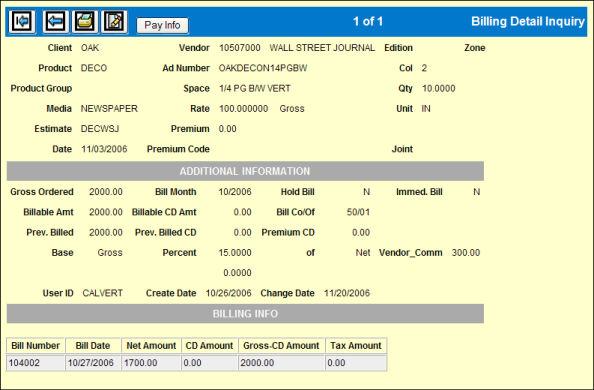Select the Gross-CD Amount column header
The height and width of the screenshot is (390, 594).
click(281, 346)
